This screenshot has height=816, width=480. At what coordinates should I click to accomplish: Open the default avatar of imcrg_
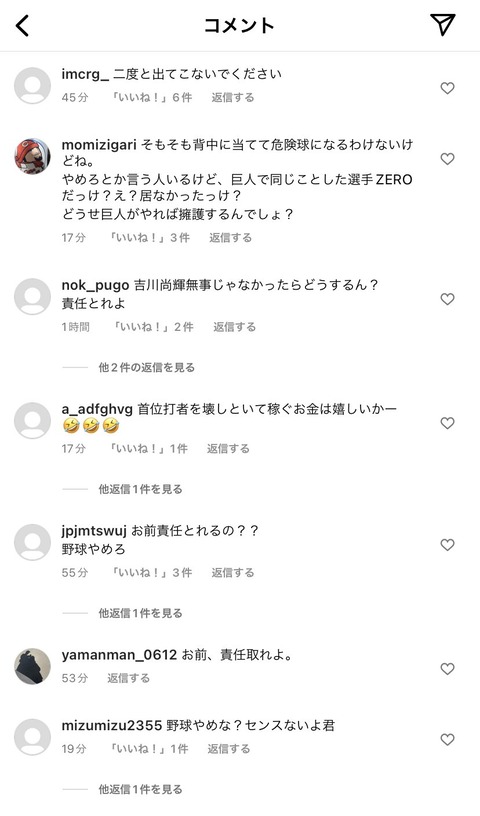(x=32, y=85)
